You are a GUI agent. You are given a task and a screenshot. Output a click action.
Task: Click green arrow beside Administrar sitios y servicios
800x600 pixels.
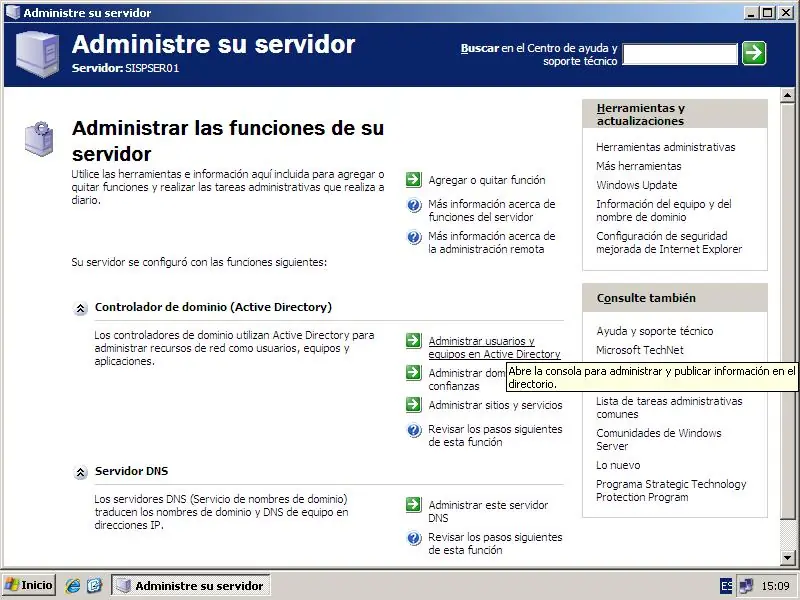click(x=414, y=405)
